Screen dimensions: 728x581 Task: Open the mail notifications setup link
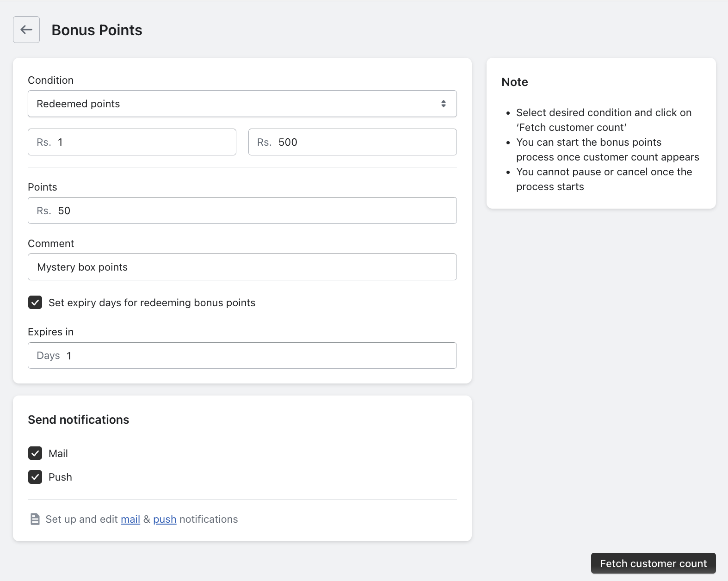(130, 519)
